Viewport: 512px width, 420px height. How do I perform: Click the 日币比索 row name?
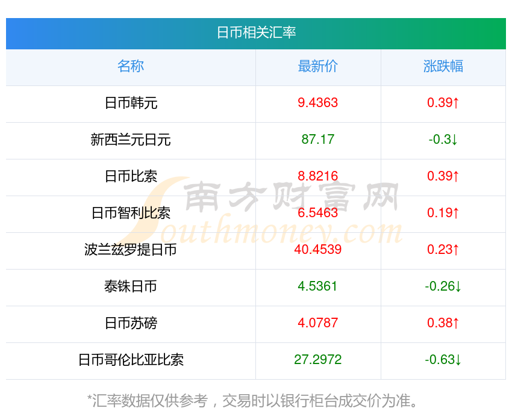coord(131,176)
